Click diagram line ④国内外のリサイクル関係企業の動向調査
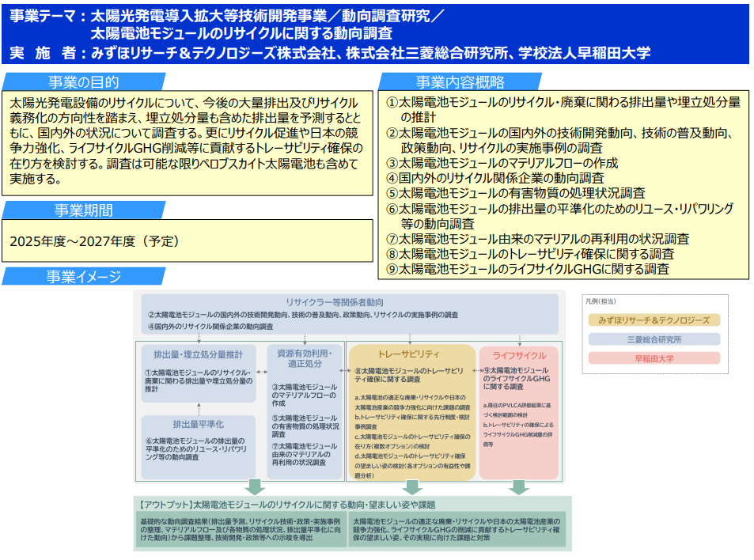754x560 pixels. 210,327
